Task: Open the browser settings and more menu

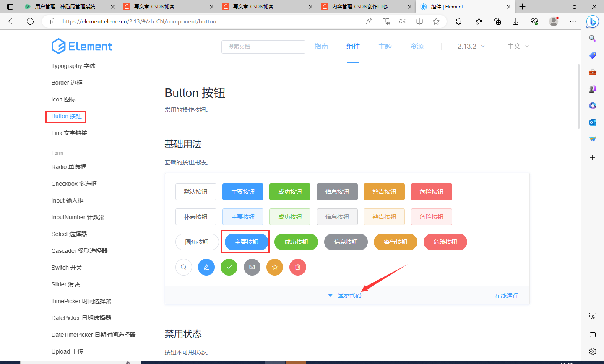Action: click(x=573, y=21)
